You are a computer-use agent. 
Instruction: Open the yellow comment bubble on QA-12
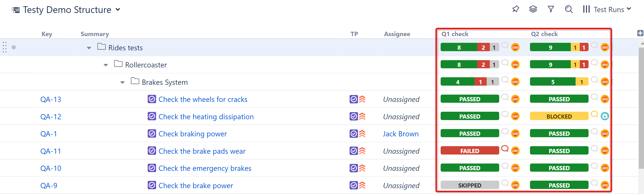tap(594, 114)
